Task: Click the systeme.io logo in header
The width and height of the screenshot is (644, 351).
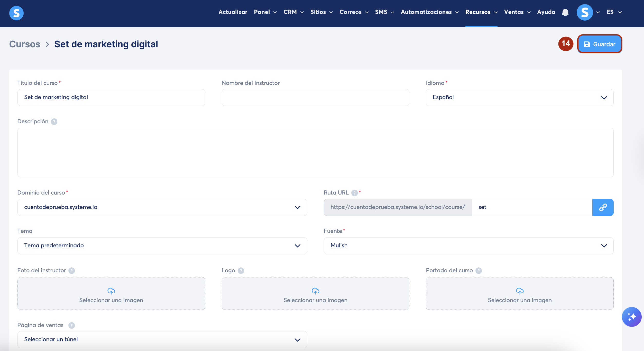Action: (16, 13)
